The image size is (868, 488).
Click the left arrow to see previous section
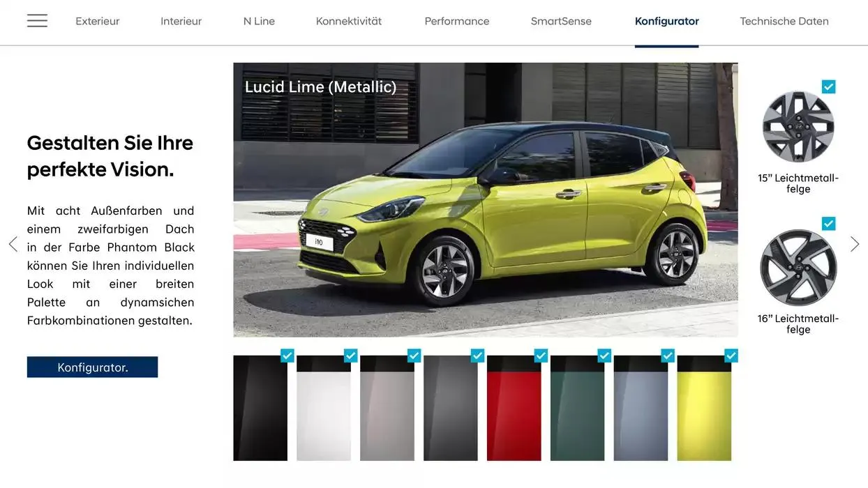[13, 244]
